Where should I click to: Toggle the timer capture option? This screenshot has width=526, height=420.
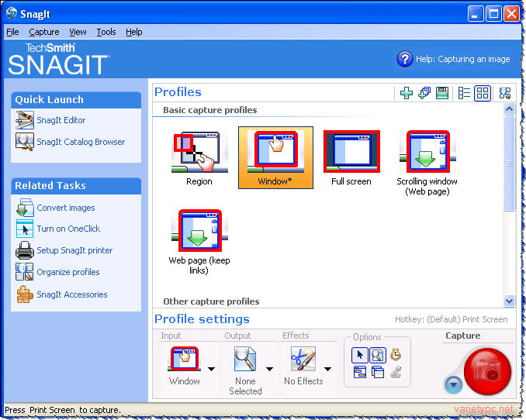click(x=396, y=355)
